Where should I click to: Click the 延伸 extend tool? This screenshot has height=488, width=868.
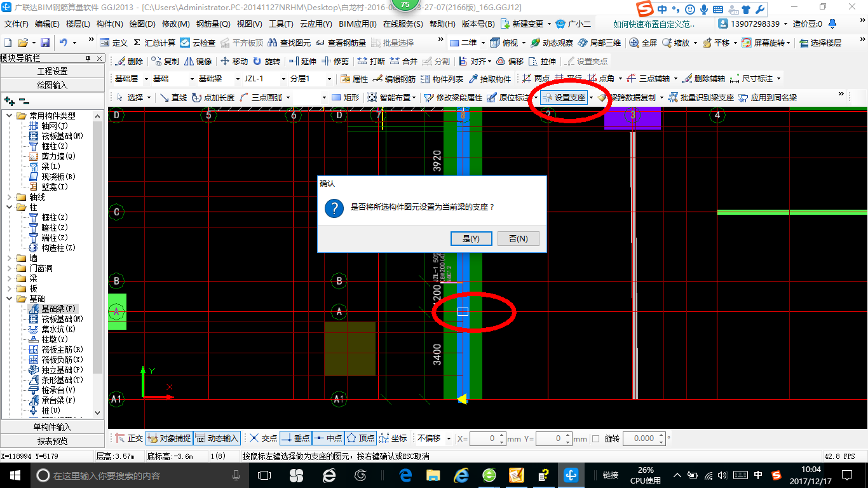coord(302,62)
